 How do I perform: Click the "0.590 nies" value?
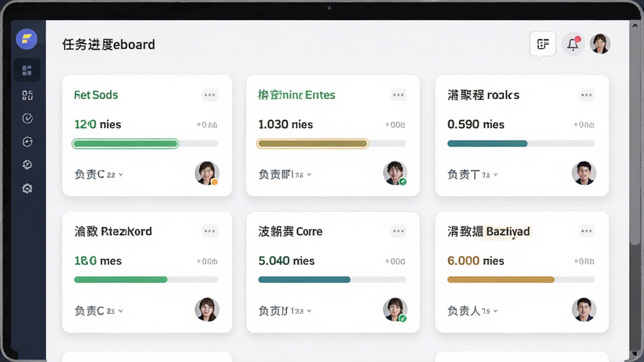point(475,124)
